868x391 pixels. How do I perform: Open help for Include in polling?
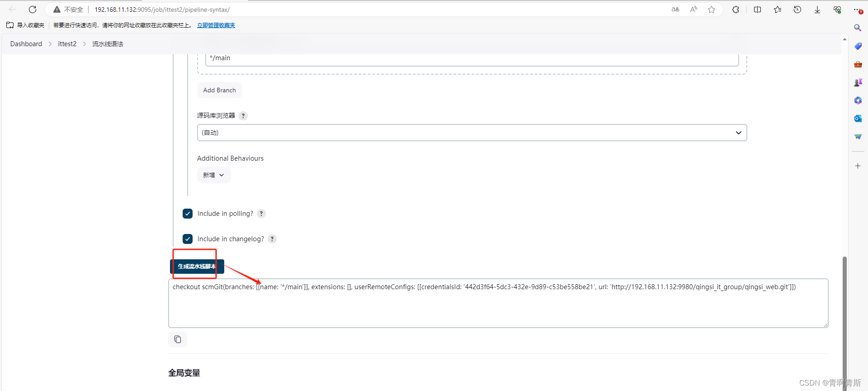click(x=261, y=214)
